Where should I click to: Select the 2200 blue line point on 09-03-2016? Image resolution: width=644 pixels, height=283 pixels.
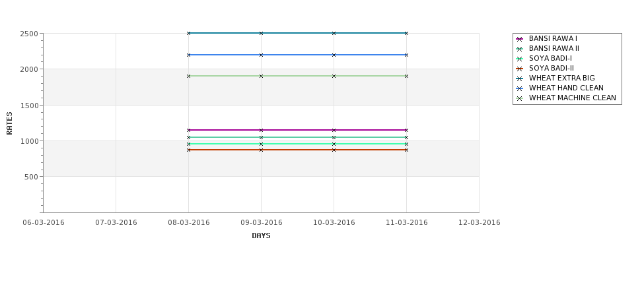261,55
